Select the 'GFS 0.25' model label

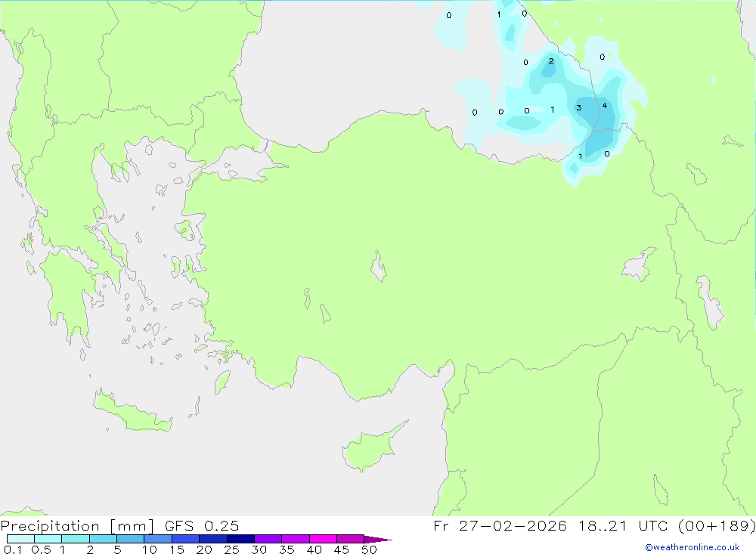(202, 526)
